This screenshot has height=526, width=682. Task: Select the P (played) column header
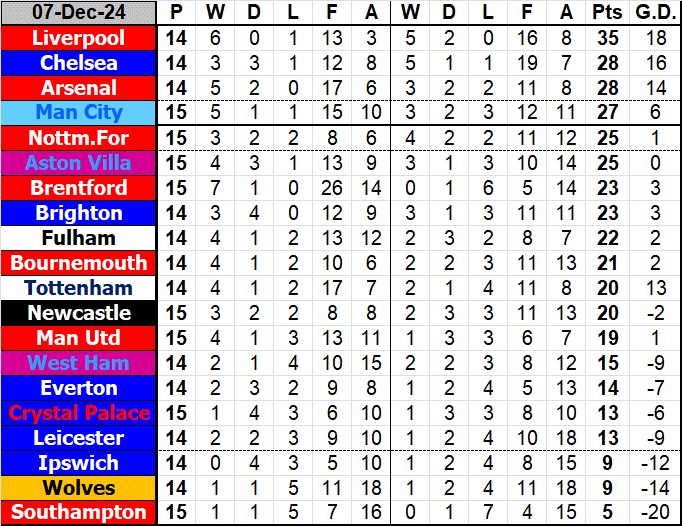coord(177,13)
